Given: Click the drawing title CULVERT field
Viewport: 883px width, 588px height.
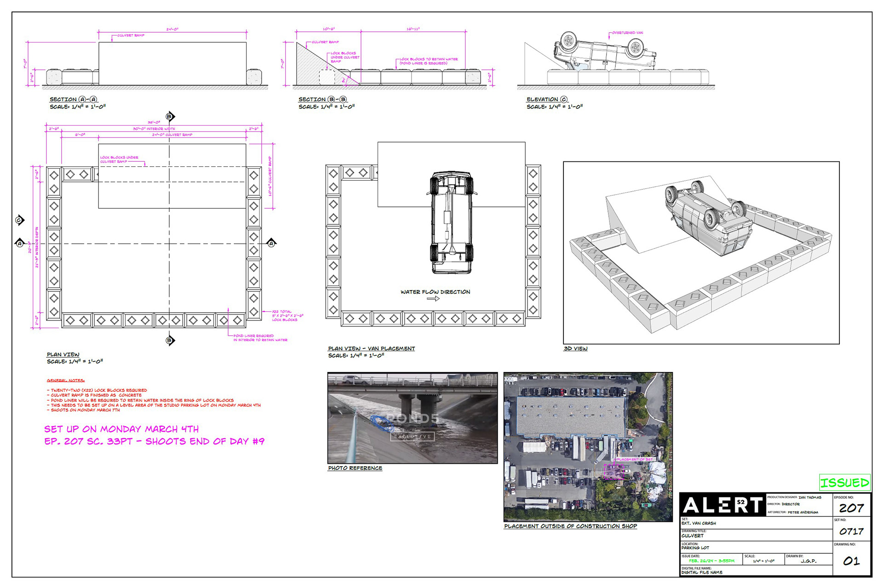Looking at the screenshot, I should tap(693, 536).
